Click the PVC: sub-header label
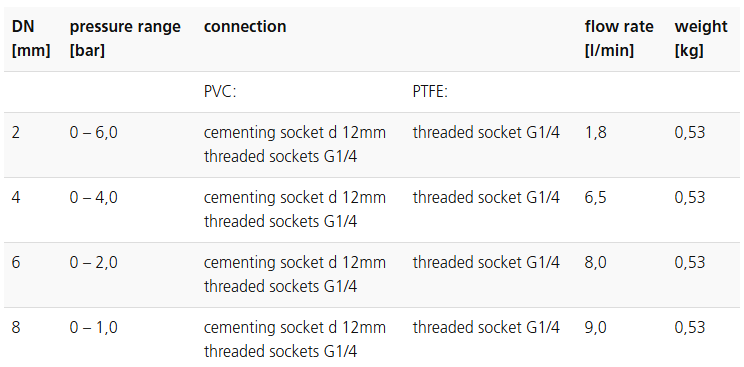This screenshot has width=744, height=367. point(220,92)
